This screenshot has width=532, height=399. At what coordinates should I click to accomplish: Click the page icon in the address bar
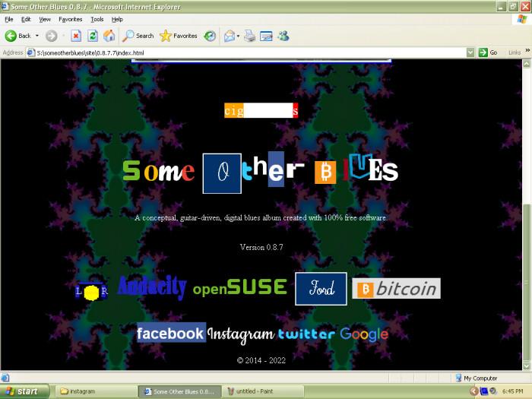click(x=31, y=52)
